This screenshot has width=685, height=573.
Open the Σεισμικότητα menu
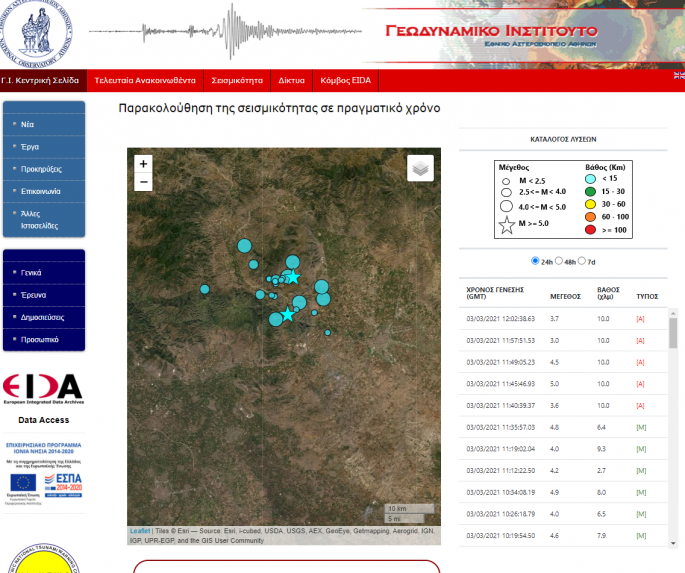pyautogui.click(x=236, y=80)
